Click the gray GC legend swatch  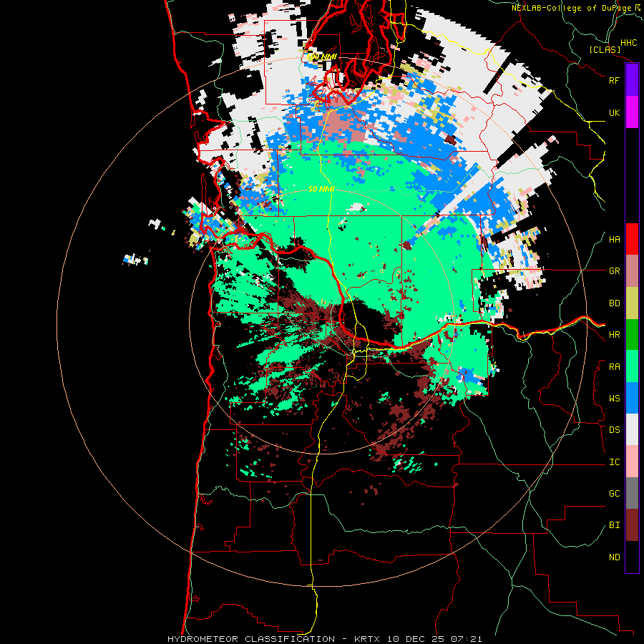632,493
